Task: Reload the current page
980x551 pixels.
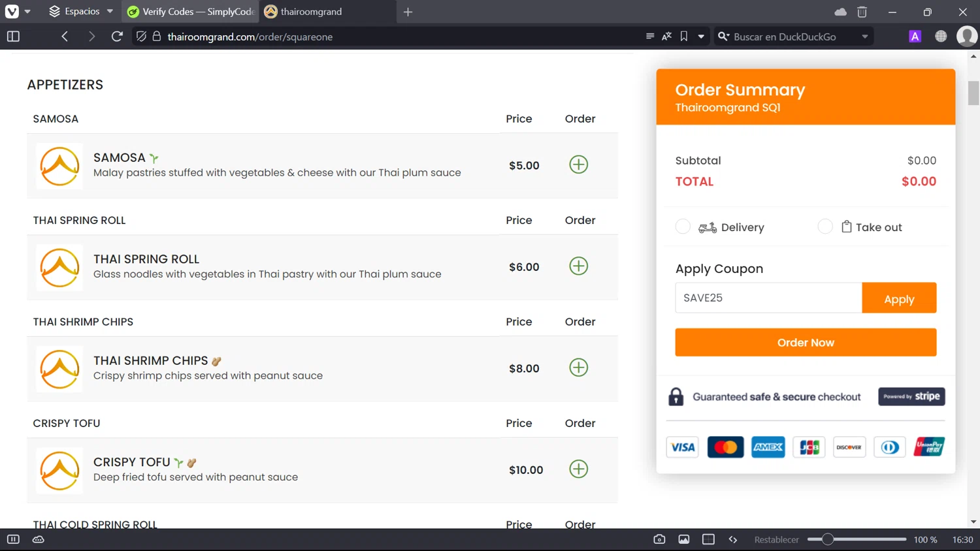Action: [x=117, y=37]
